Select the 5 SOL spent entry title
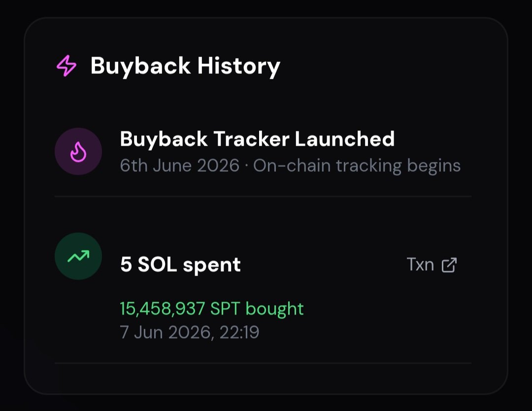 point(180,264)
